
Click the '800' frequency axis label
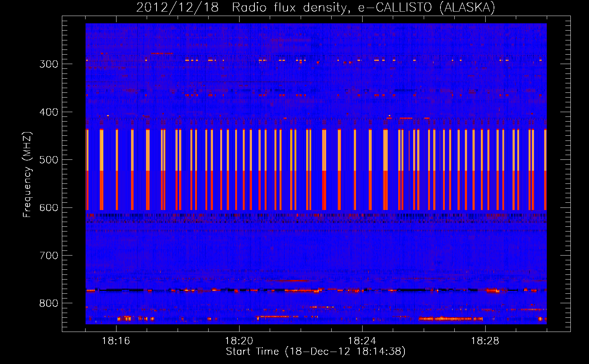(49, 304)
